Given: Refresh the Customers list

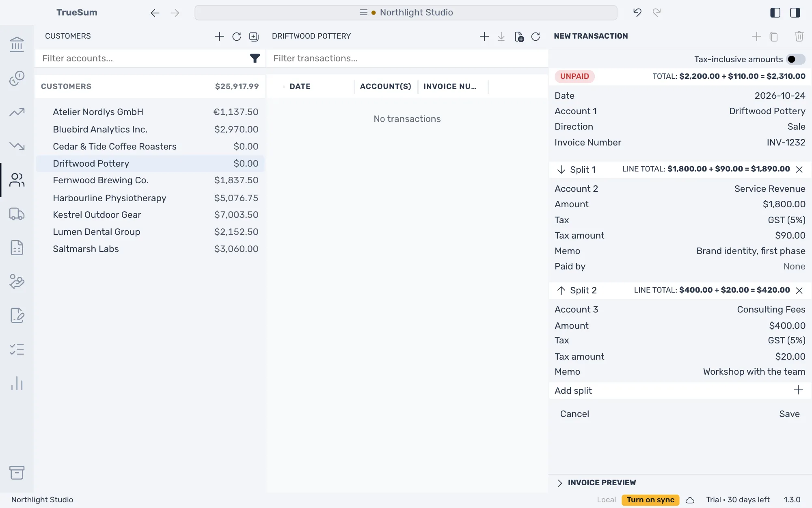Looking at the screenshot, I should pos(237,37).
